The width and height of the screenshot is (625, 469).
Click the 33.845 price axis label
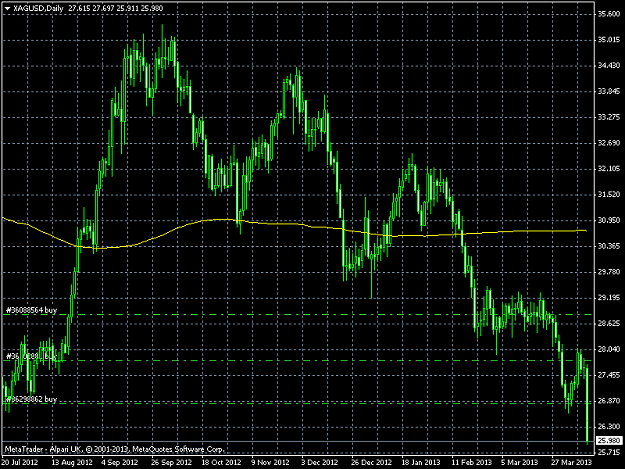(609, 91)
